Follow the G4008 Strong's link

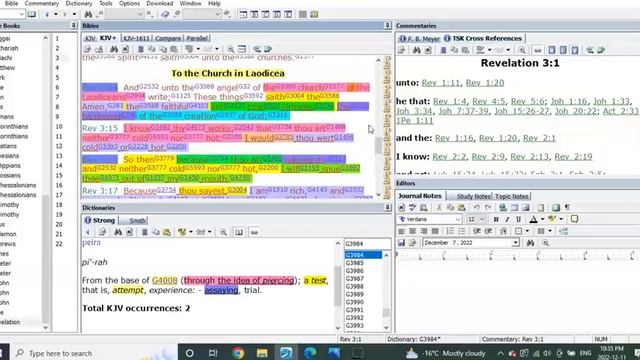click(164, 280)
